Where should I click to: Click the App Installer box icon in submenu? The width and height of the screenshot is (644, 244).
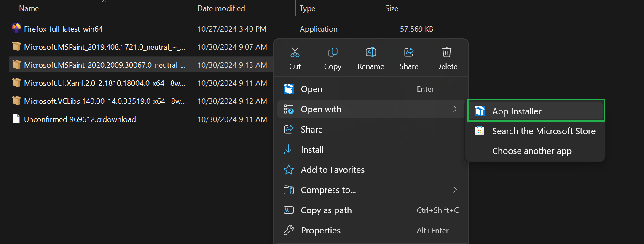click(480, 111)
